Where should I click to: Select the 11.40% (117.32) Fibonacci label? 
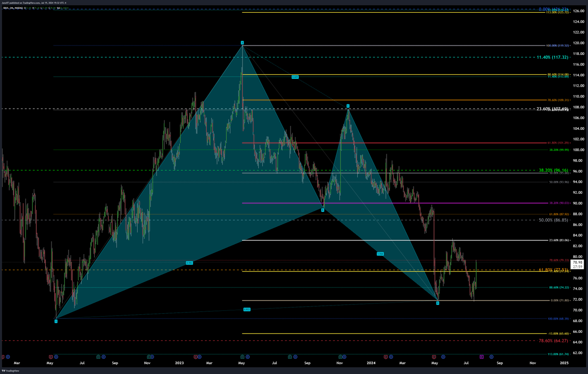point(552,57)
